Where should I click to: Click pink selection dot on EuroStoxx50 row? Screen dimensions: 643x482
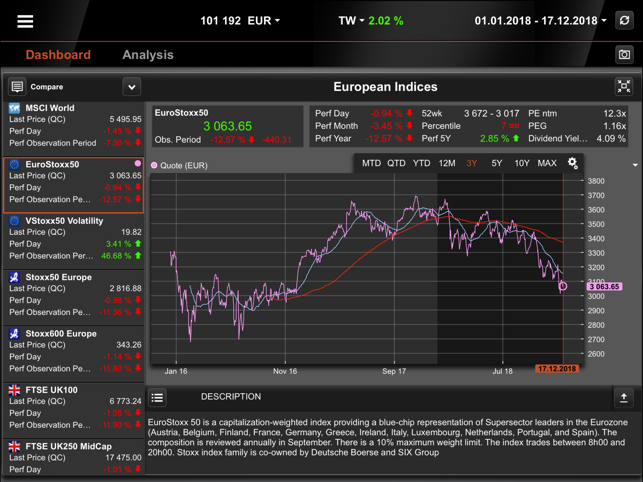138,163
